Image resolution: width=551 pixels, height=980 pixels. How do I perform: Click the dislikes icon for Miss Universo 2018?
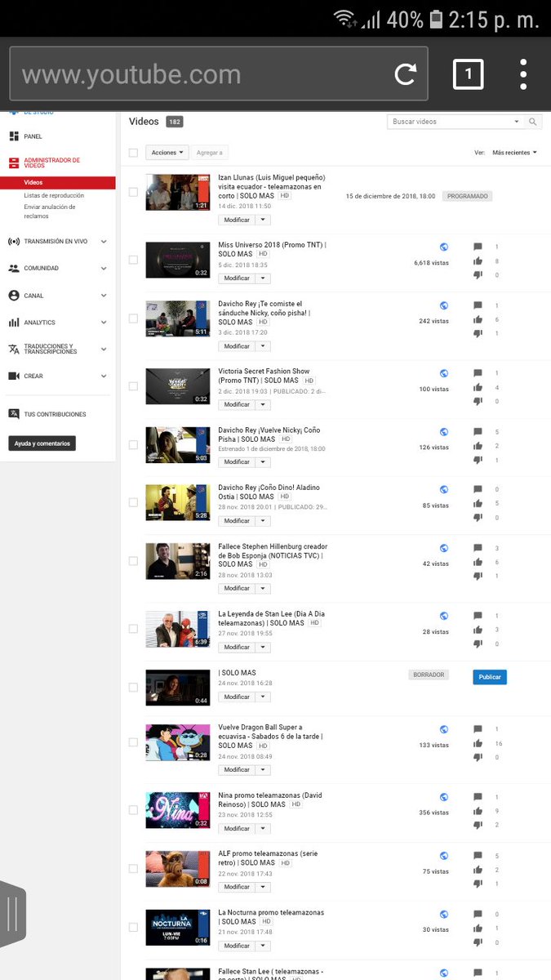(478, 275)
